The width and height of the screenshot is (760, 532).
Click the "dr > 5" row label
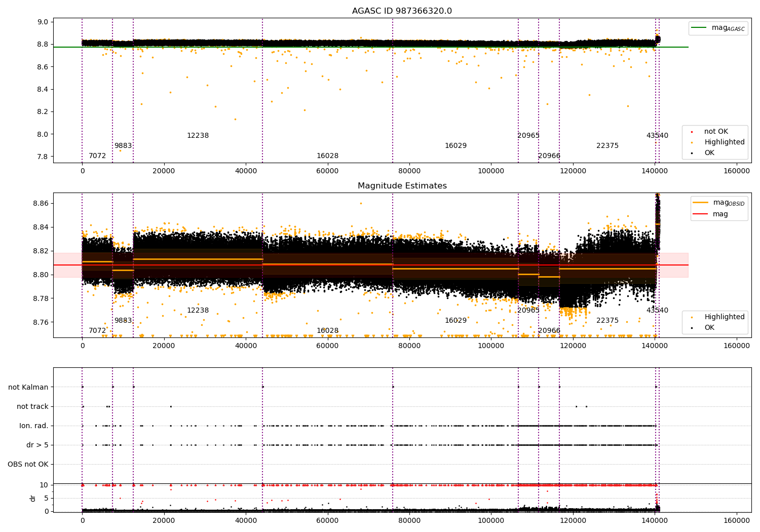pos(37,445)
